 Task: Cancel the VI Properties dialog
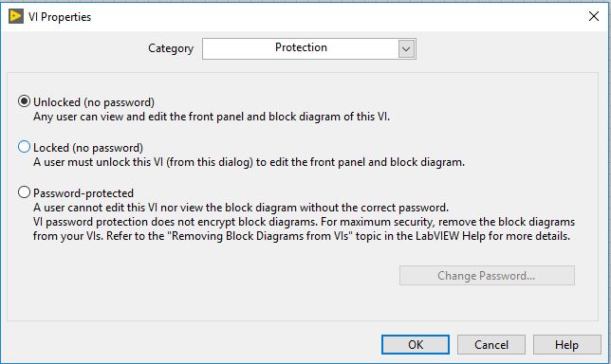[491, 344]
